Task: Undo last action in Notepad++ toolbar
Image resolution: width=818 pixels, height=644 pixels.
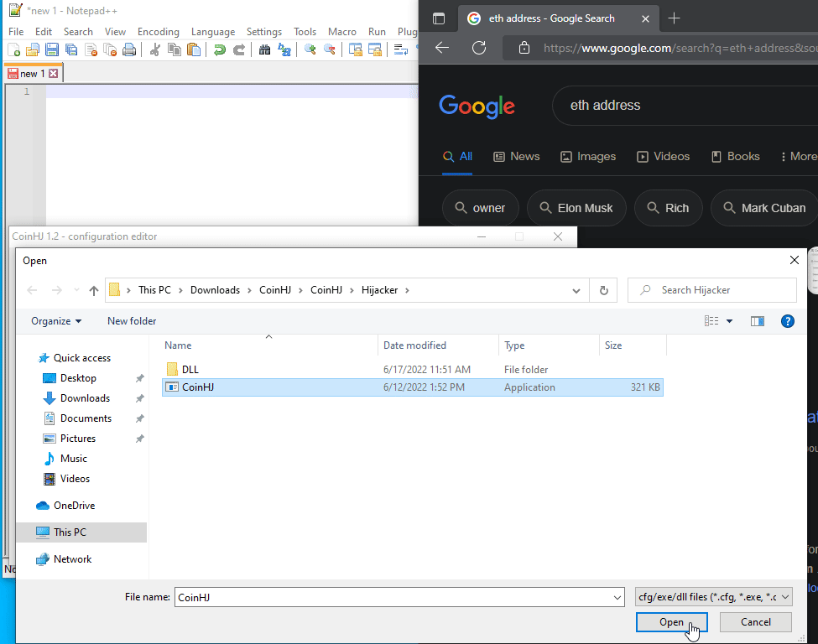Action: pos(219,49)
